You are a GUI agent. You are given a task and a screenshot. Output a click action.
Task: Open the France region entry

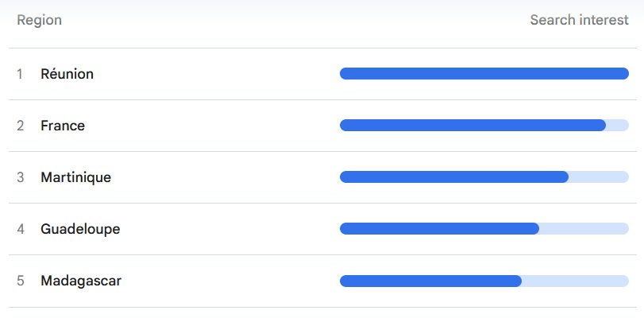63,126
